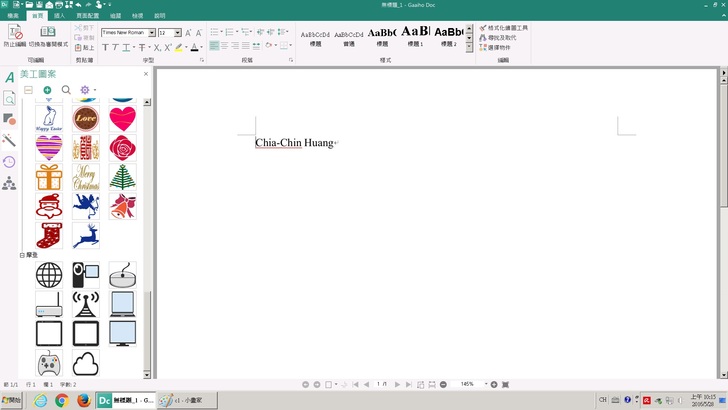Viewport: 728px width, 410px height.
Task: Open the 檢視 View ribbon tab
Action: click(x=137, y=16)
